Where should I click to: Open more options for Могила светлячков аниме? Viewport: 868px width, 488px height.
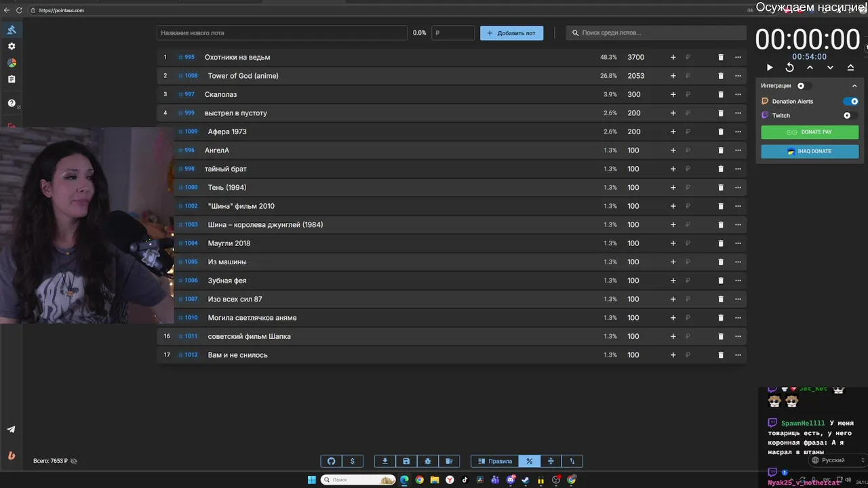coord(738,318)
